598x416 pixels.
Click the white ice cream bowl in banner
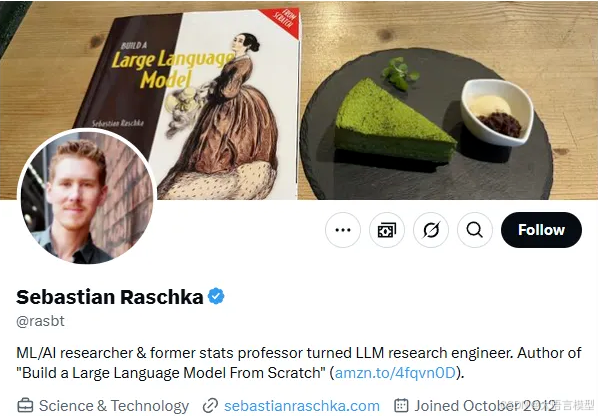click(498, 113)
